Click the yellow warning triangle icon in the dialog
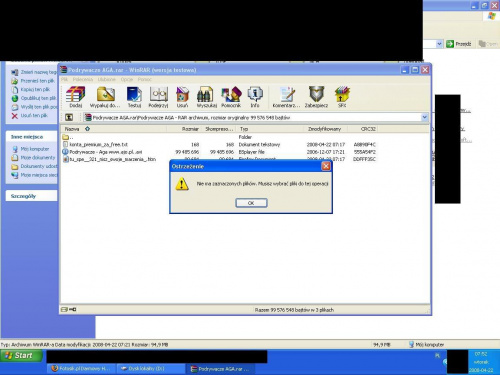 182,184
